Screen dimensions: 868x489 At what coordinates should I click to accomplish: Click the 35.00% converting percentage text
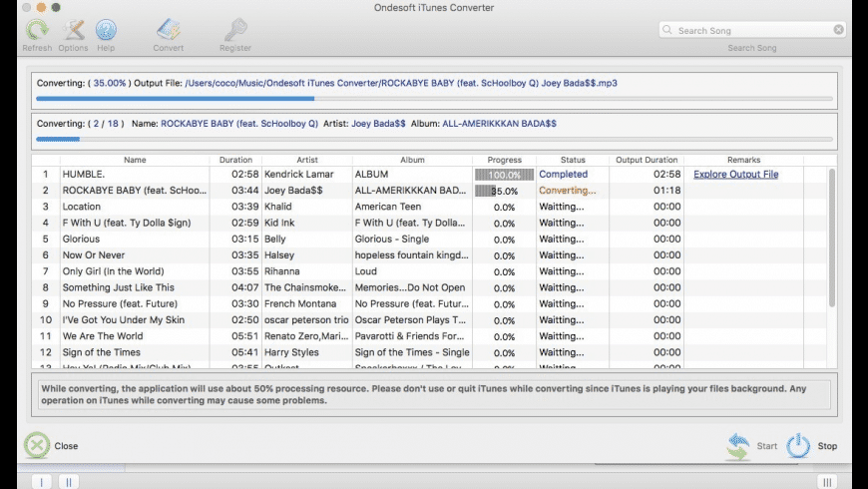point(109,83)
